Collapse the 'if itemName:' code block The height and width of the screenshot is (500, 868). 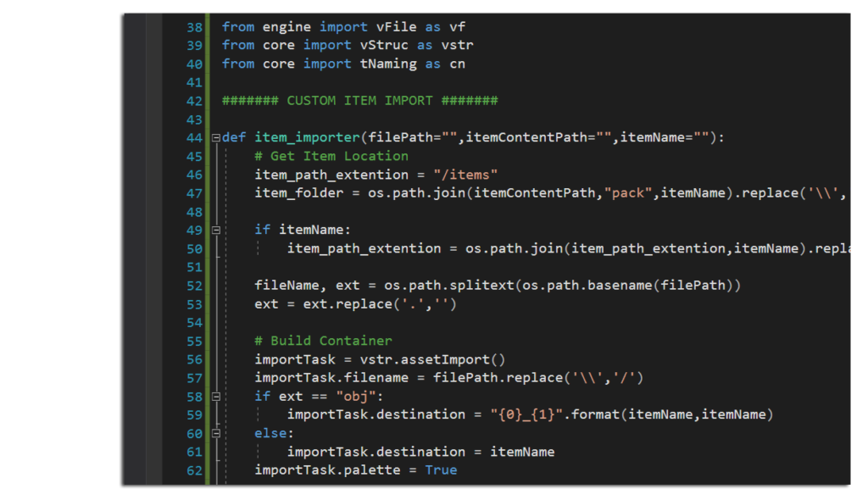[215, 229]
